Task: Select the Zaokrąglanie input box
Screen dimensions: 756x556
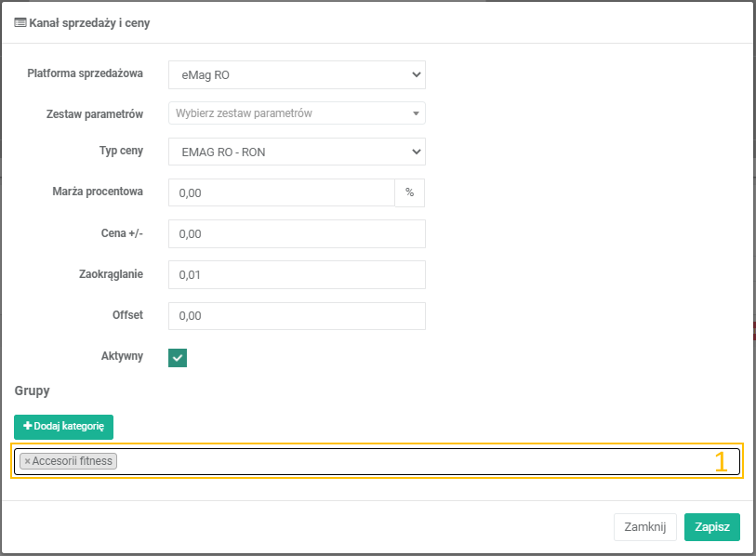Action: (x=296, y=275)
